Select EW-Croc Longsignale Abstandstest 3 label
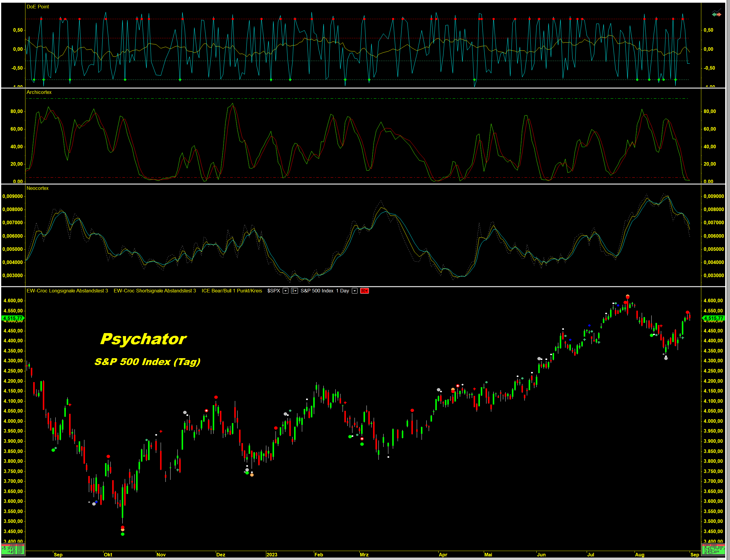The height and width of the screenshot is (560, 730). coord(67,291)
